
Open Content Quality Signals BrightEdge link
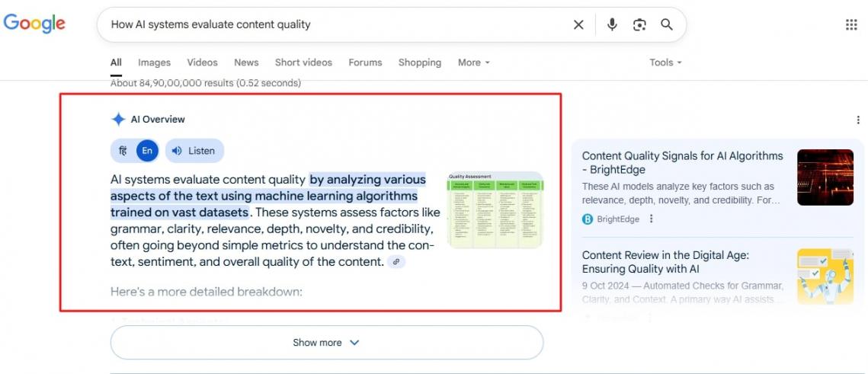pos(682,162)
